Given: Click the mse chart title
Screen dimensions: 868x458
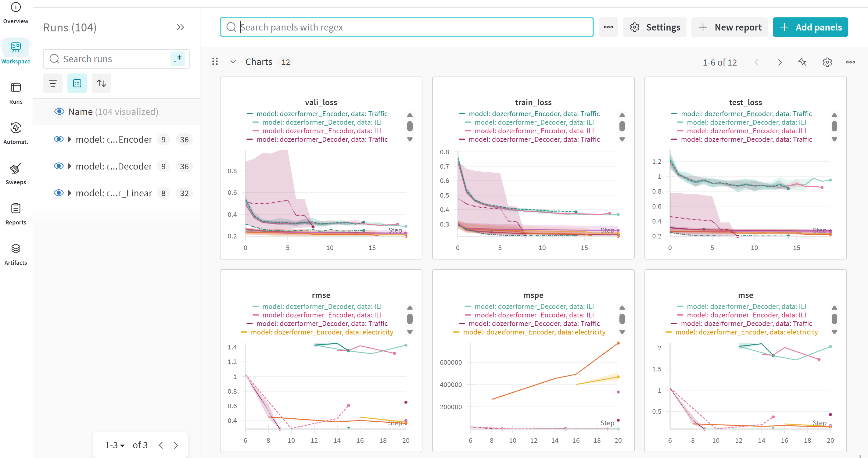Looking at the screenshot, I should click(x=745, y=295).
